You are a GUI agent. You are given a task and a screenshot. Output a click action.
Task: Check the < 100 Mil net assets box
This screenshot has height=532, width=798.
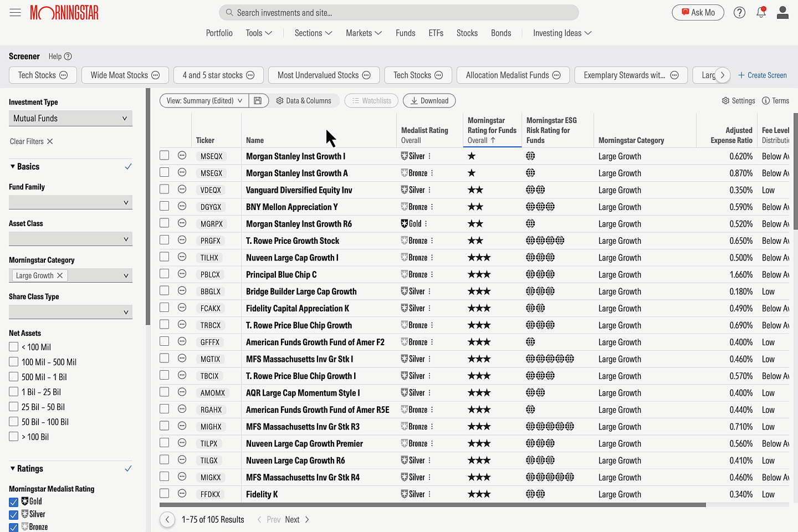[x=14, y=347]
